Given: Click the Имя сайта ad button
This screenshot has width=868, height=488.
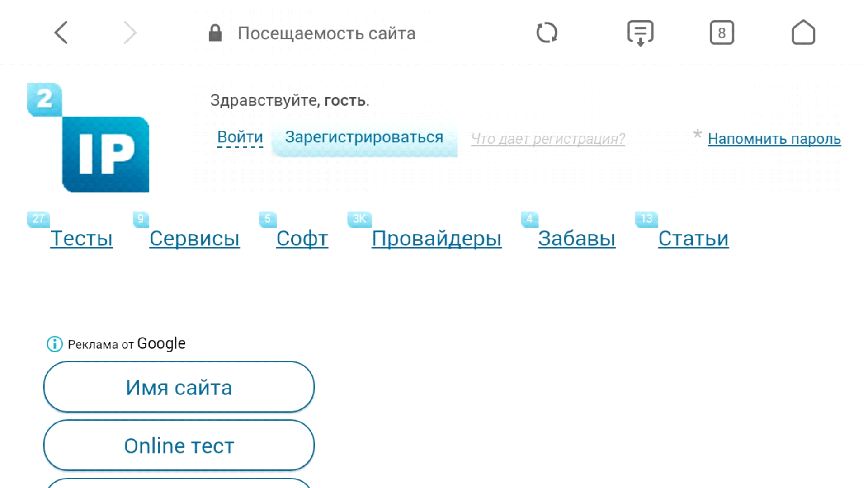Looking at the screenshot, I should coord(179,387).
